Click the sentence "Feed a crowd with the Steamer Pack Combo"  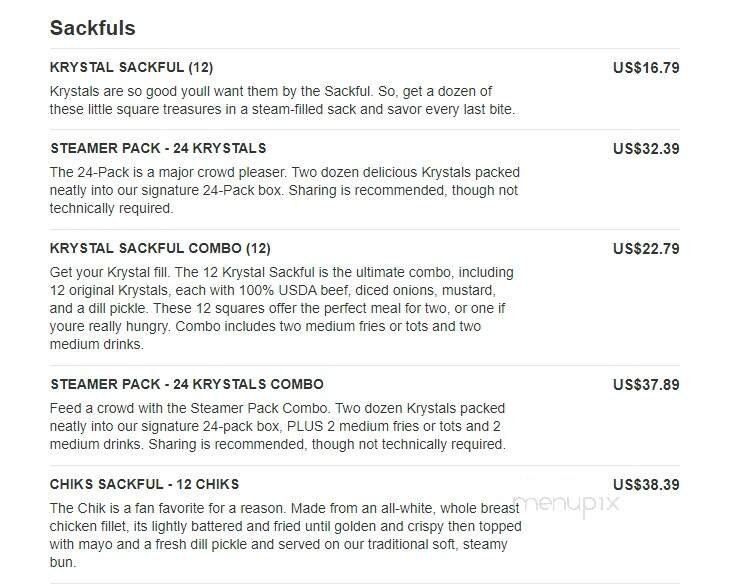coord(189,409)
